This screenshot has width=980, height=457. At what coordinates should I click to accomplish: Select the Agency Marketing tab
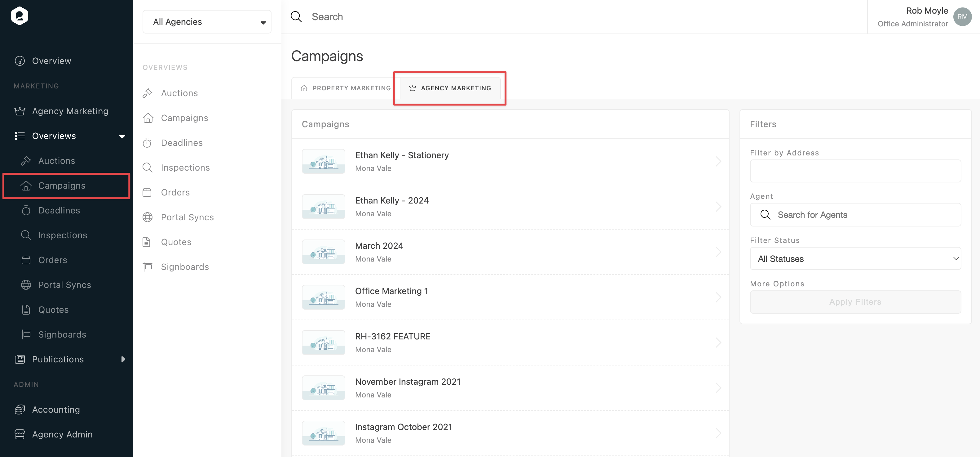tap(450, 88)
